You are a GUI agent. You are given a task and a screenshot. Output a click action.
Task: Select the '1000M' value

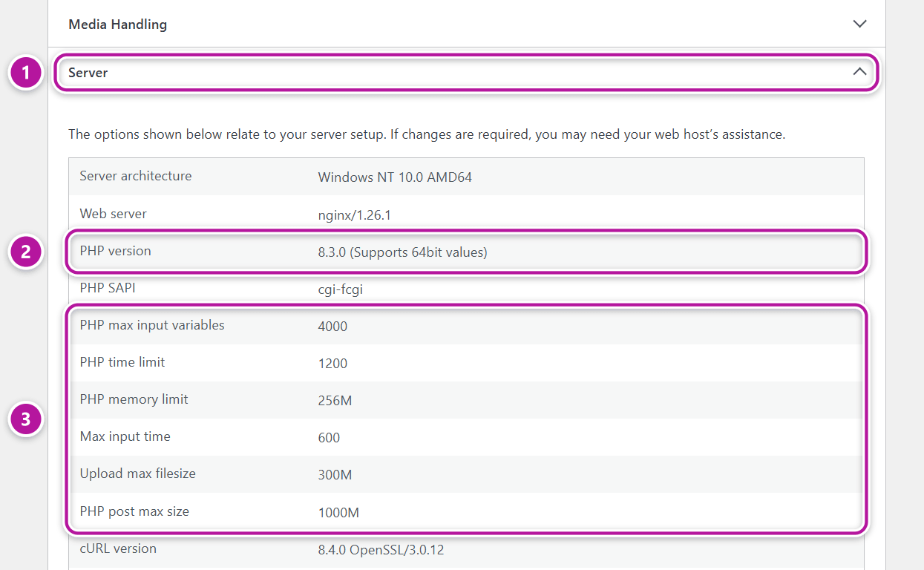[338, 513]
